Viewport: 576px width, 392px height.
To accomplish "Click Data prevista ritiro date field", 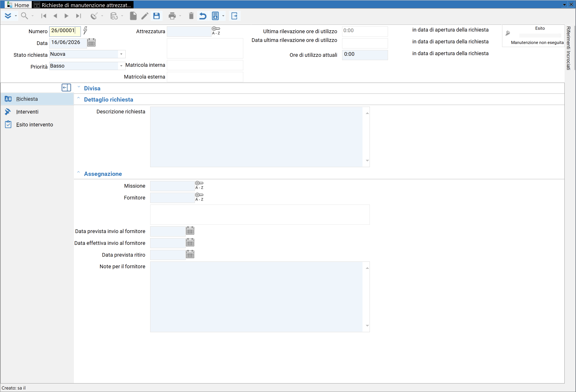I will click(168, 255).
